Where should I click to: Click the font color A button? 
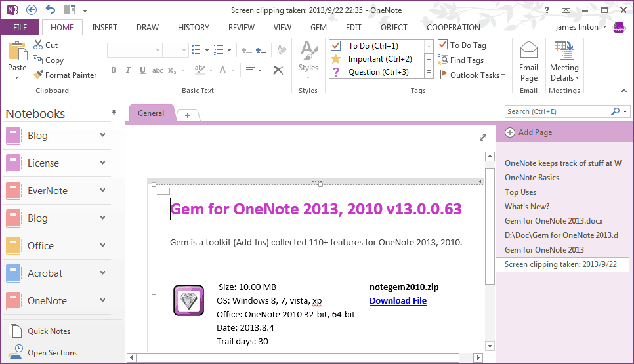coord(222,70)
